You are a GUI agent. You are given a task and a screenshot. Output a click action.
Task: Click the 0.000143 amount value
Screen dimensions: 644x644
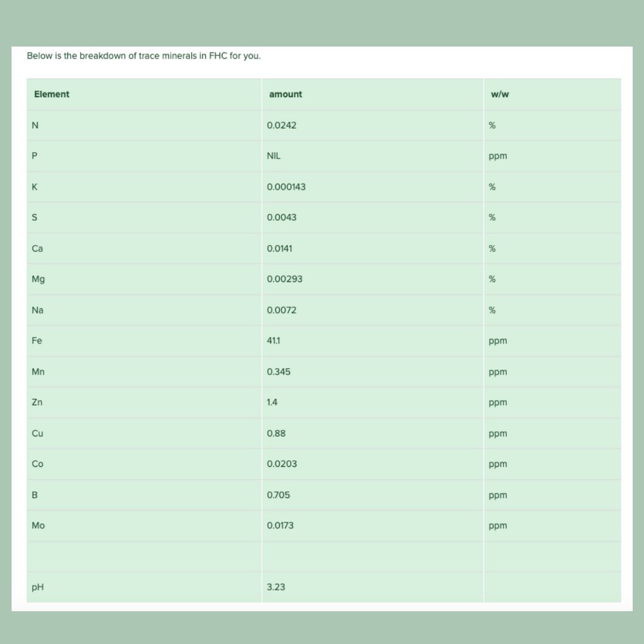[286, 187]
